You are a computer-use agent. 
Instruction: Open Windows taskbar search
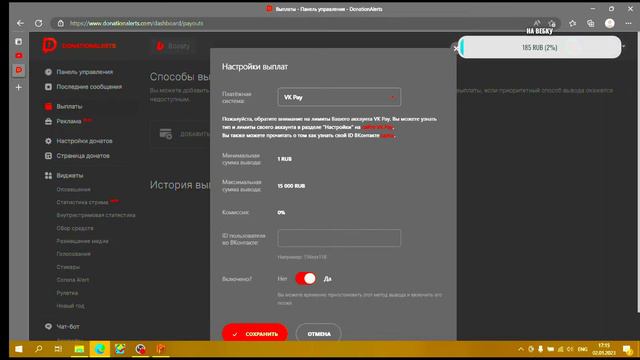click(38, 349)
